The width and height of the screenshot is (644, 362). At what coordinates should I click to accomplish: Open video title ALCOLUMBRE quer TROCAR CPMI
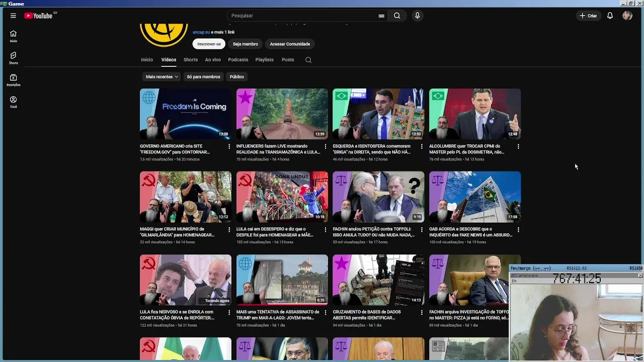tap(466, 149)
